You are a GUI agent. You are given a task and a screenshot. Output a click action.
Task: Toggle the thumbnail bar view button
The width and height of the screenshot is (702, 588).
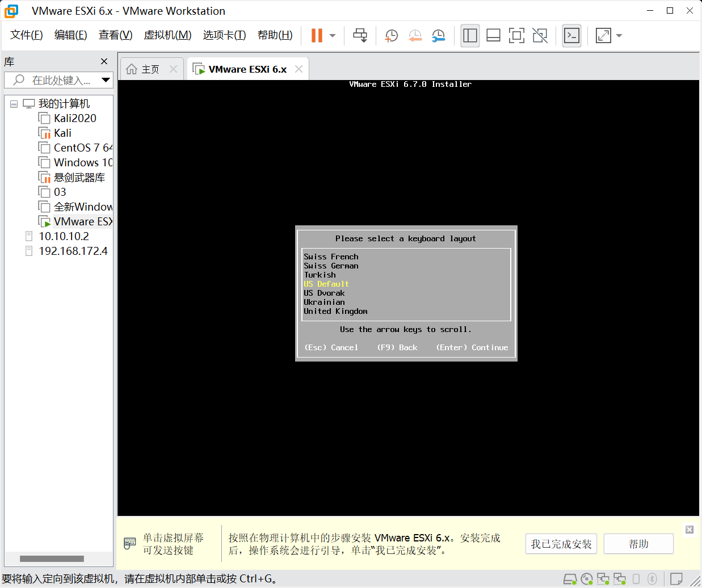(x=493, y=36)
